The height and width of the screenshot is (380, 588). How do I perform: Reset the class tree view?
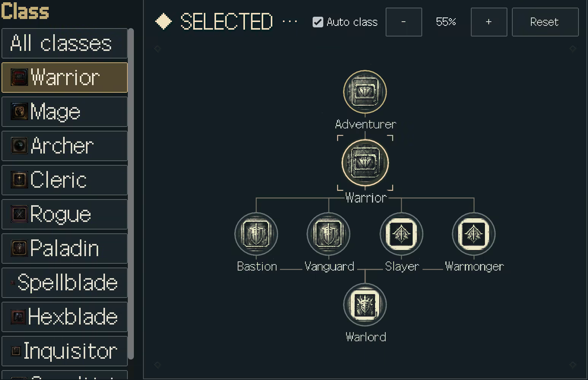coord(545,22)
